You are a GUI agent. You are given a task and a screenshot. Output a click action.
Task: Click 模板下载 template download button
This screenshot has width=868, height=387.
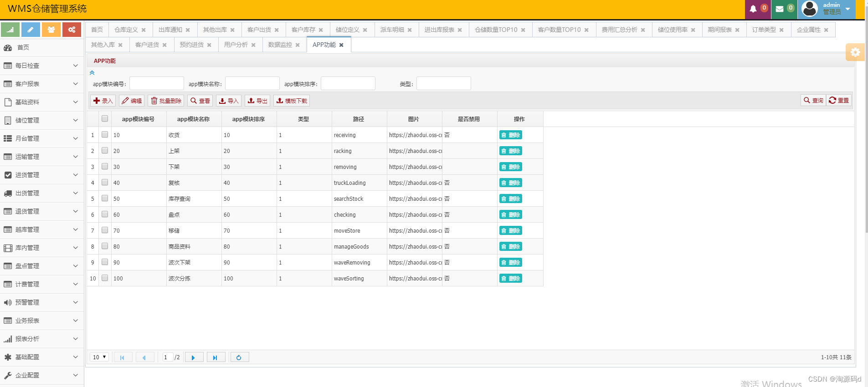click(x=292, y=101)
